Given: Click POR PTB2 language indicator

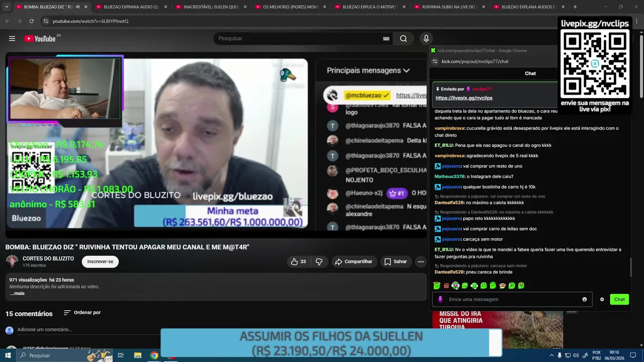Looking at the screenshot, I should pyautogui.click(x=596, y=355).
